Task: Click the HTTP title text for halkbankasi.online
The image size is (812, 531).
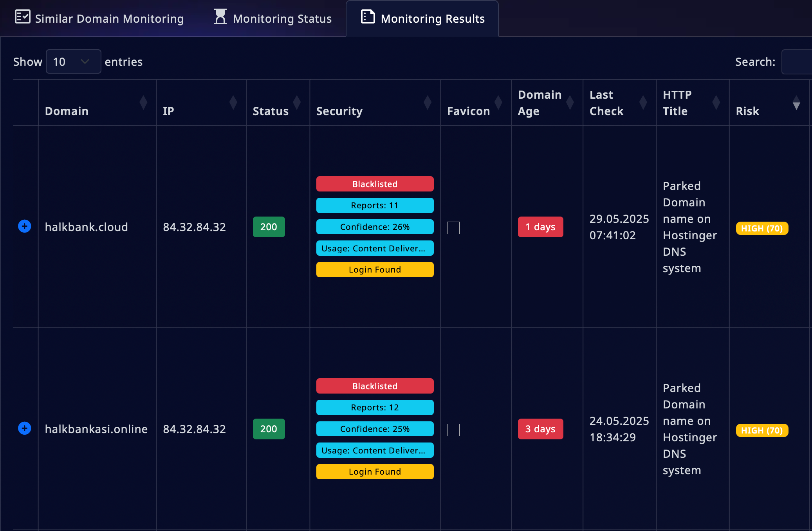Action: click(690, 429)
